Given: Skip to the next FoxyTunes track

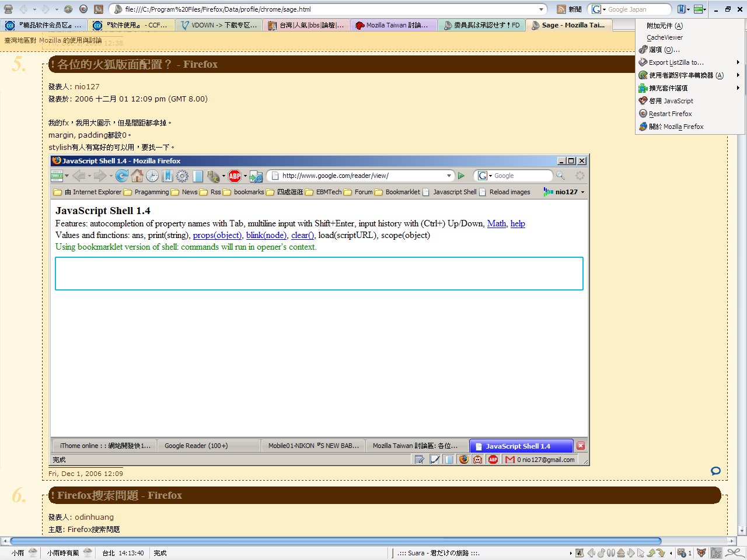Looking at the screenshot, I should tap(631, 553).
